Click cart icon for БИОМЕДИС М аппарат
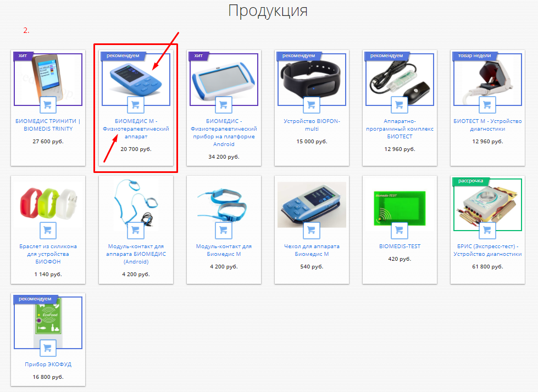The image size is (538, 392). click(x=136, y=105)
